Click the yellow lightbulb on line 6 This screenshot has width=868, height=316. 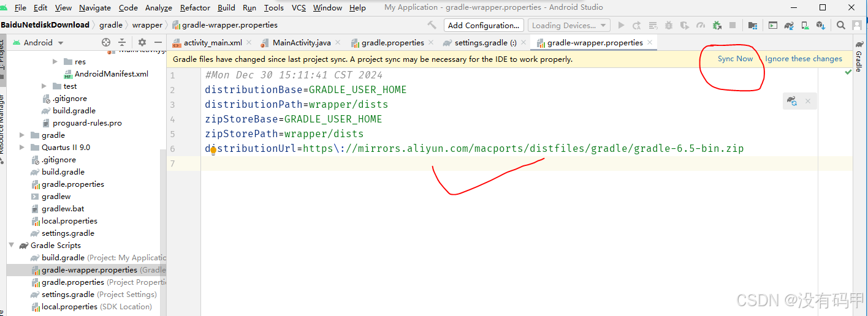coord(213,150)
